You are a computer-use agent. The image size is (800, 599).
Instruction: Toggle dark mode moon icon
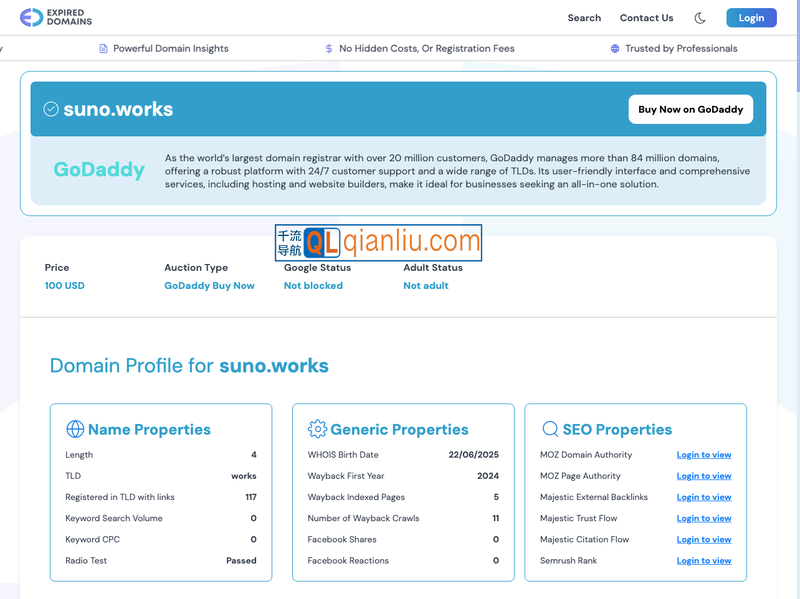(700, 18)
